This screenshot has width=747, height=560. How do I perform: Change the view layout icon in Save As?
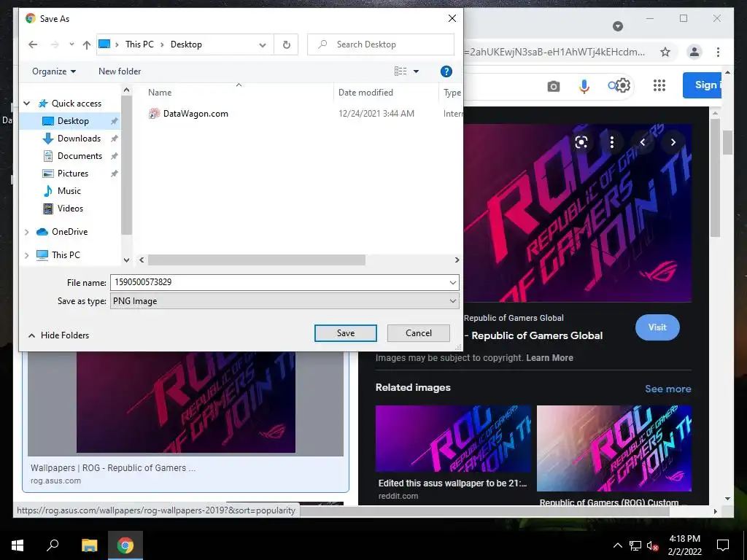pyautogui.click(x=400, y=71)
